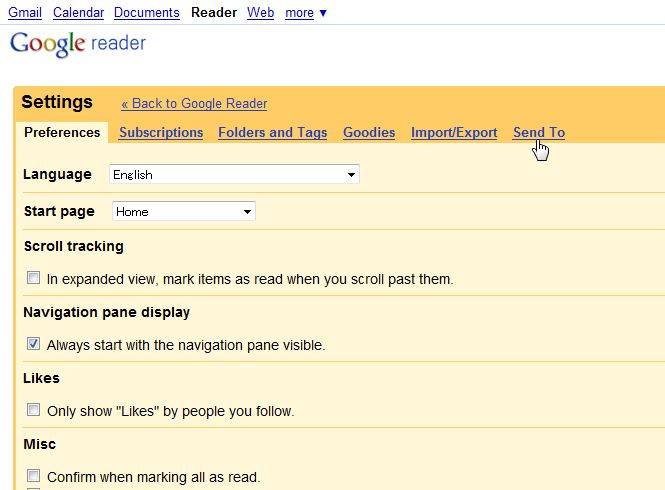
Task: Click the Start page label
Action: pos(59,211)
